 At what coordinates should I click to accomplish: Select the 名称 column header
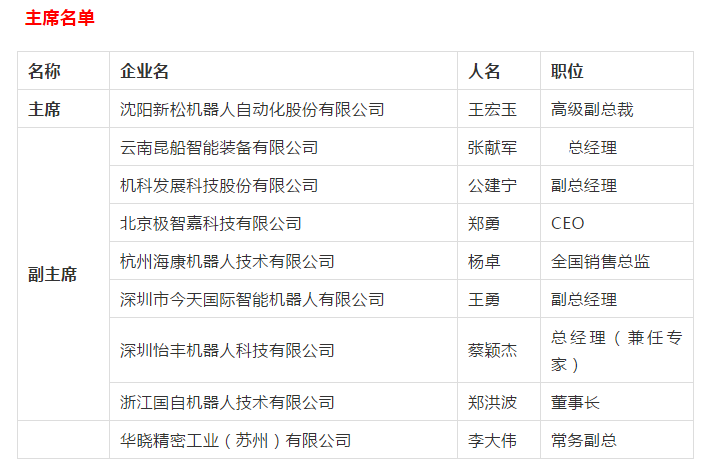pyautogui.click(x=44, y=71)
